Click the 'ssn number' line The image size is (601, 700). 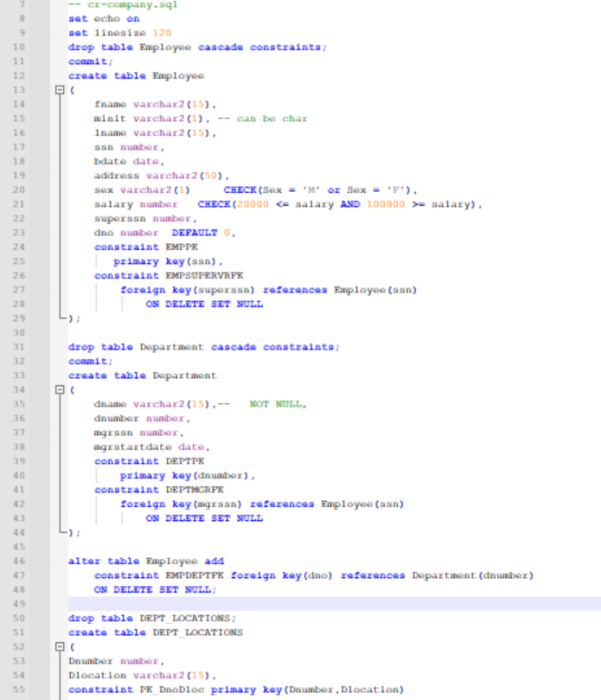click(x=129, y=147)
